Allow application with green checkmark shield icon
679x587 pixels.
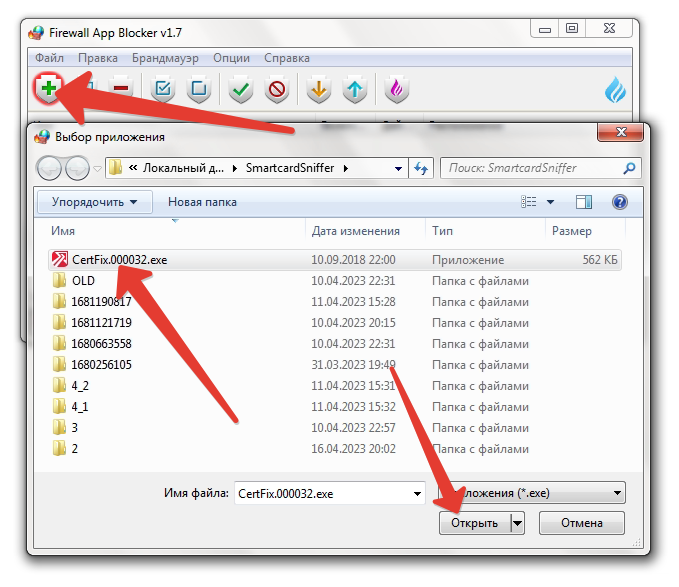point(241,89)
